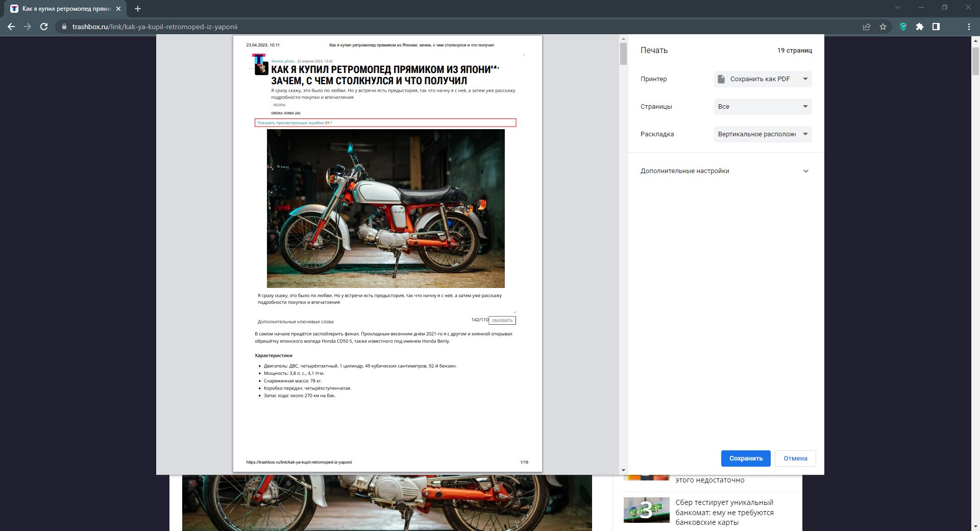Toggle the browser side panel icon
The width and height of the screenshot is (980, 531).
point(936,27)
